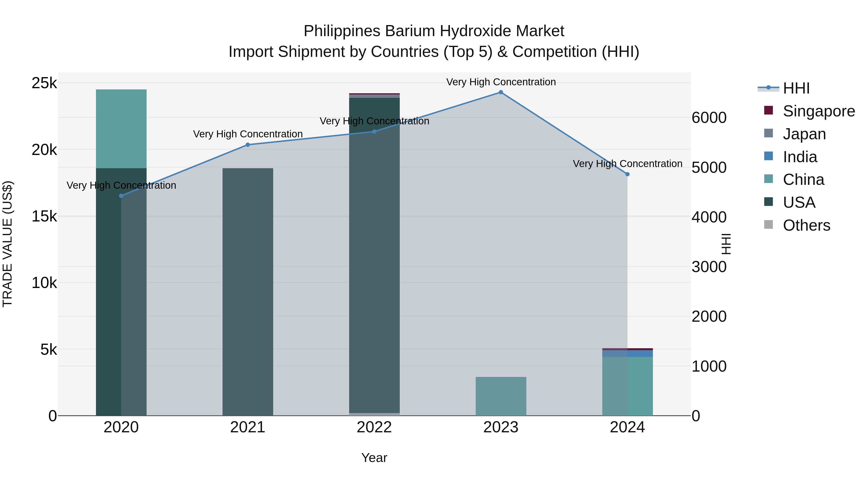Select the China segment of the 2024 bar
The width and height of the screenshot is (868, 488).
click(x=627, y=386)
